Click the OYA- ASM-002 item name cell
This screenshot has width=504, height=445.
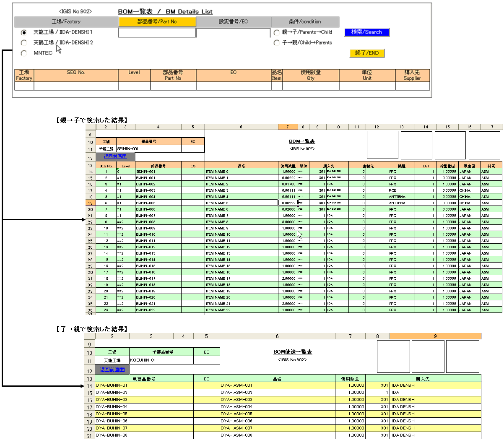(x=278, y=393)
